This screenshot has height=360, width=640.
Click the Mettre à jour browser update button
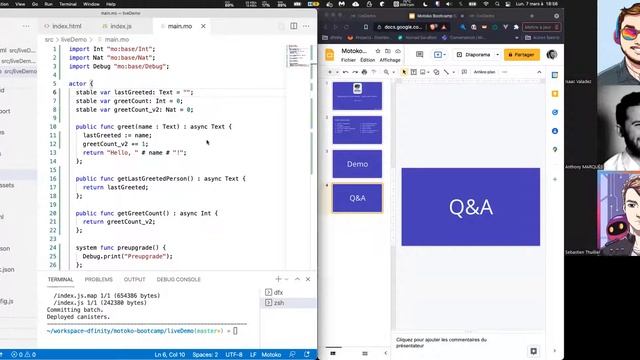(x=541, y=27)
